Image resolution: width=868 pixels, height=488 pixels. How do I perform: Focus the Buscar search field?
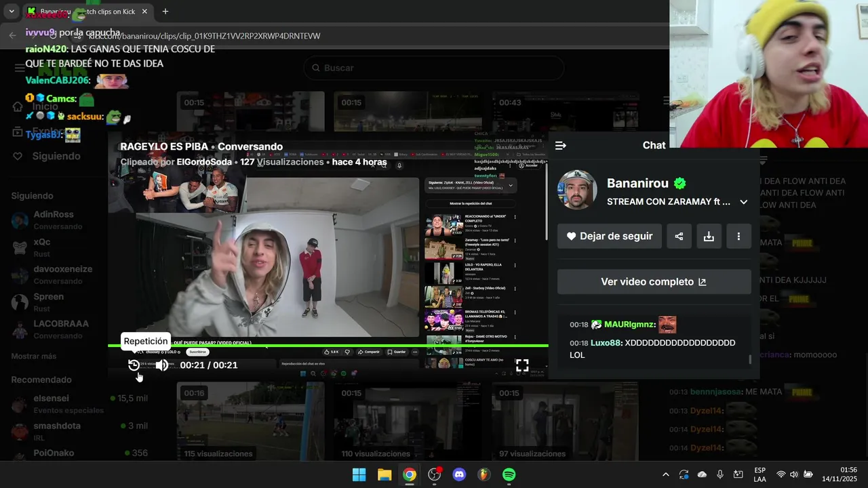point(434,68)
